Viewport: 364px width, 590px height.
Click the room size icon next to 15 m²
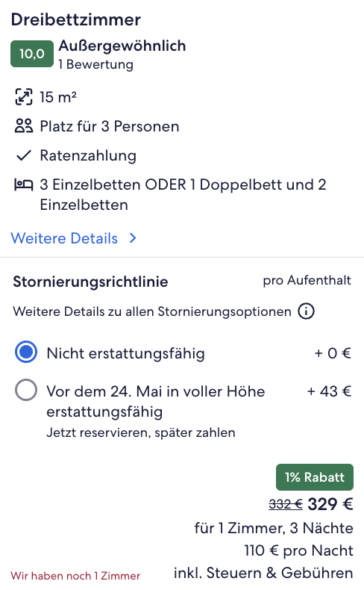(24, 96)
